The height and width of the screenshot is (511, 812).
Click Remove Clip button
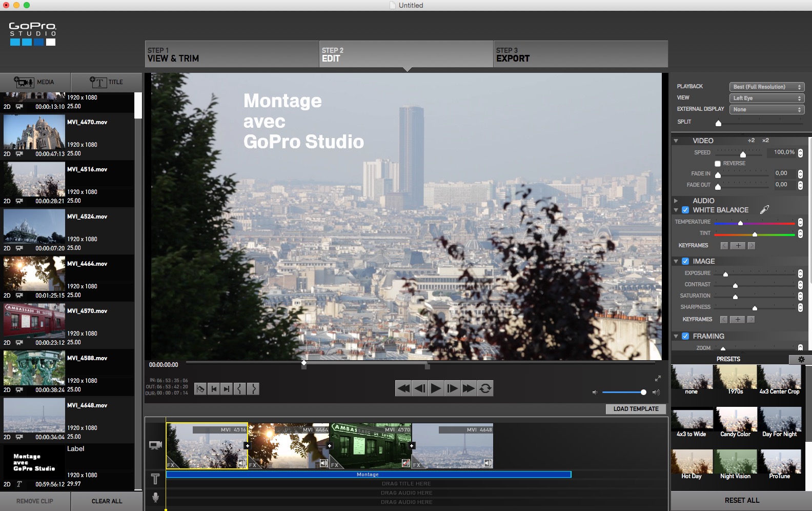point(35,501)
